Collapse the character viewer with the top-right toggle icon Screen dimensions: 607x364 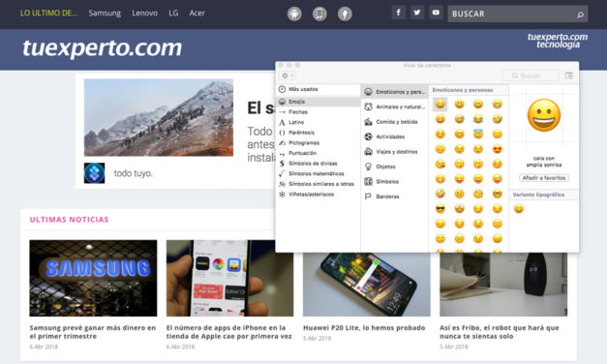568,76
